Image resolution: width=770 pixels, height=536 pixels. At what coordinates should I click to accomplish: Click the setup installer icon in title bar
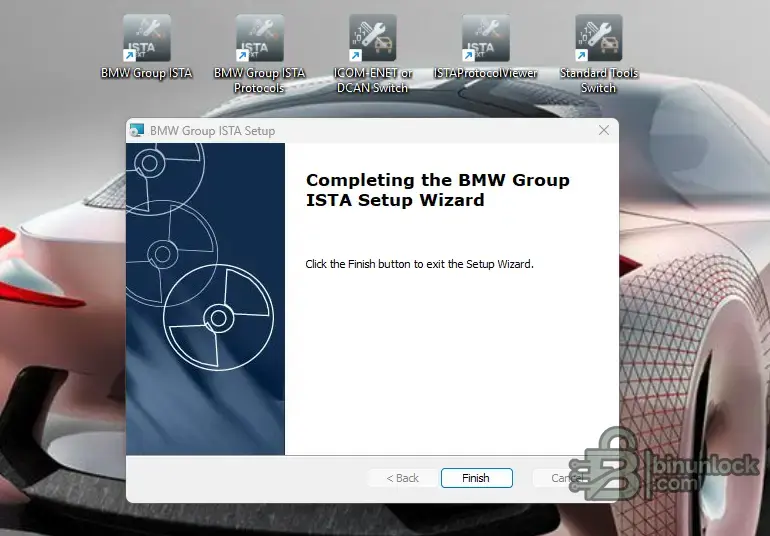137,131
